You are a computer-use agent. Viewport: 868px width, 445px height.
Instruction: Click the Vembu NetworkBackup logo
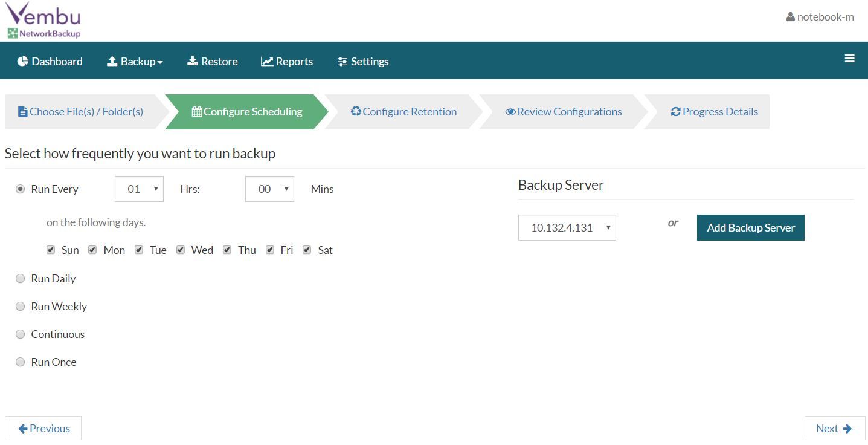pos(43,19)
